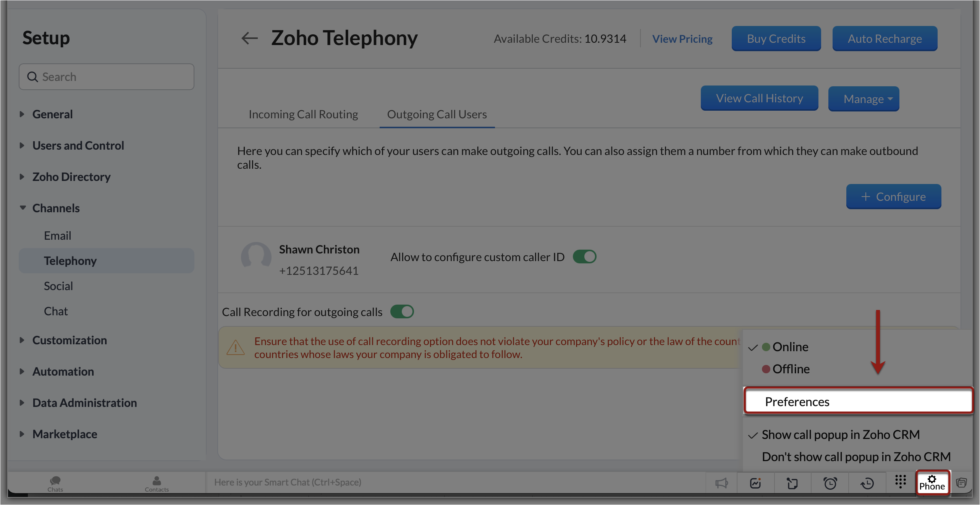This screenshot has height=505, width=980.
Task: Open the alarm clock reminders icon
Action: [830, 483]
